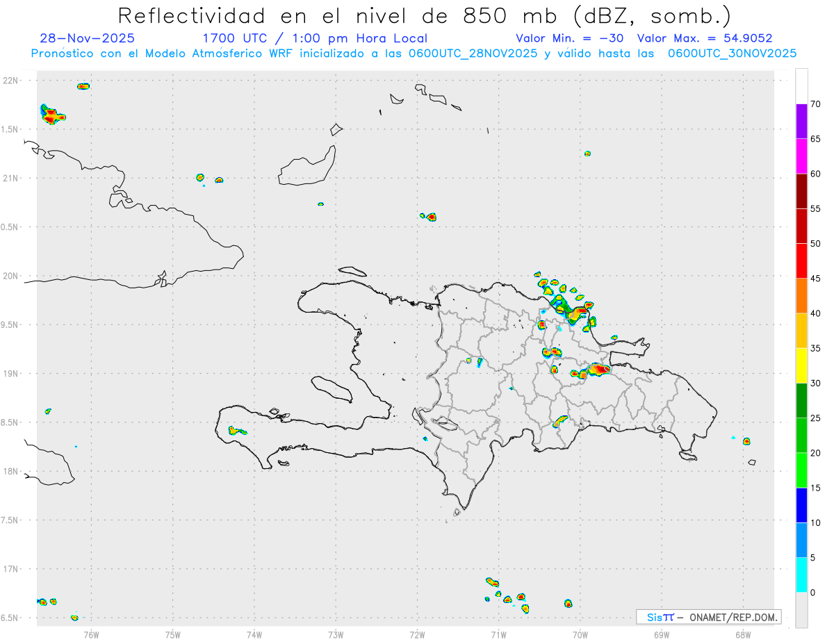The width and height of the screenshot is (834, 644).
Task: Click the '30' value on the color scale
Action: (815, 383)
